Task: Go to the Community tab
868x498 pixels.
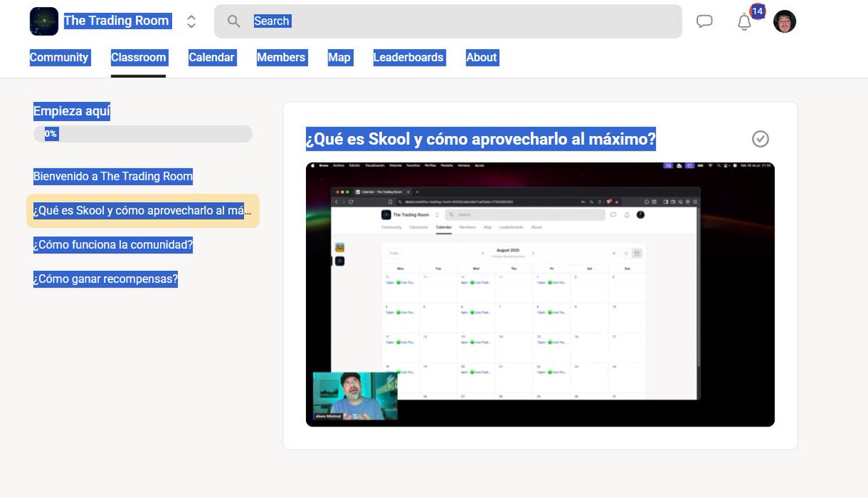Action: [x=59, y=57]
